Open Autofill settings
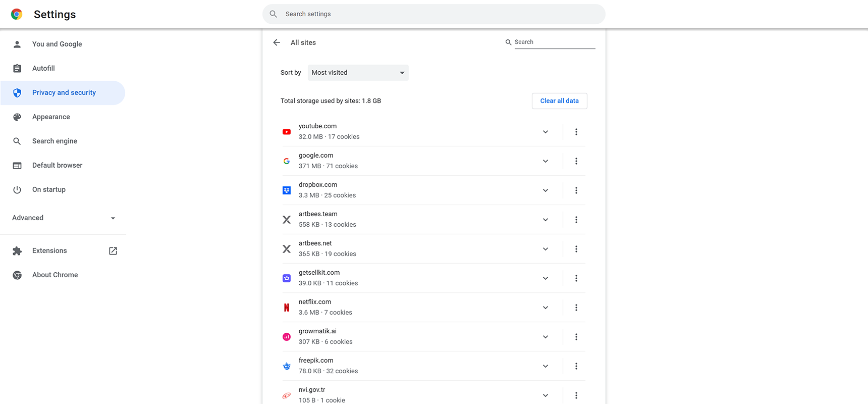Screen dimensions: 868x404 (x=63, y=69)
